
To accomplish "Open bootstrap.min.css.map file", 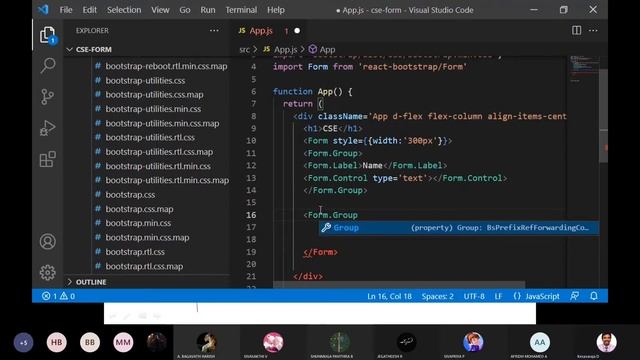I will pyautogui.click(x=147, y=238).
